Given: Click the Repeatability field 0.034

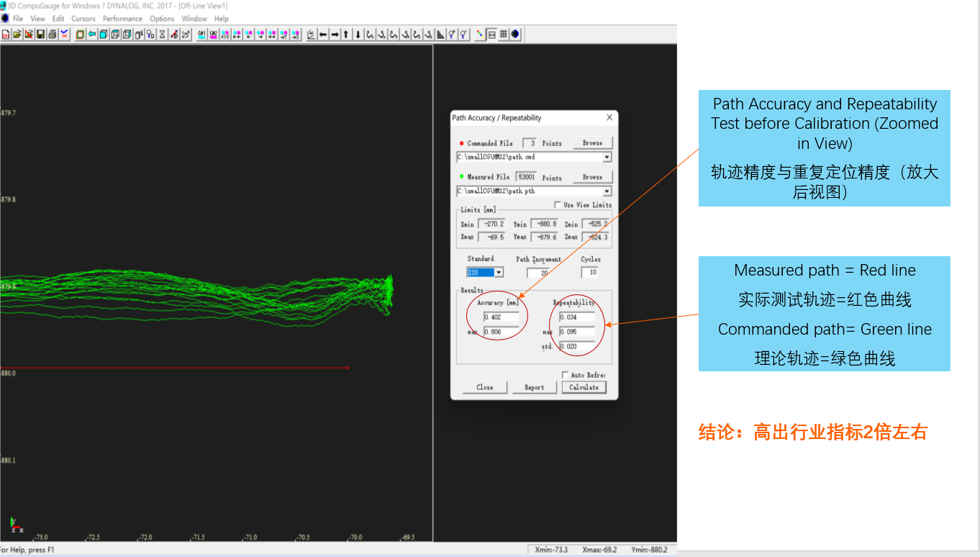Looking at the screenshot, I should 577,317.
